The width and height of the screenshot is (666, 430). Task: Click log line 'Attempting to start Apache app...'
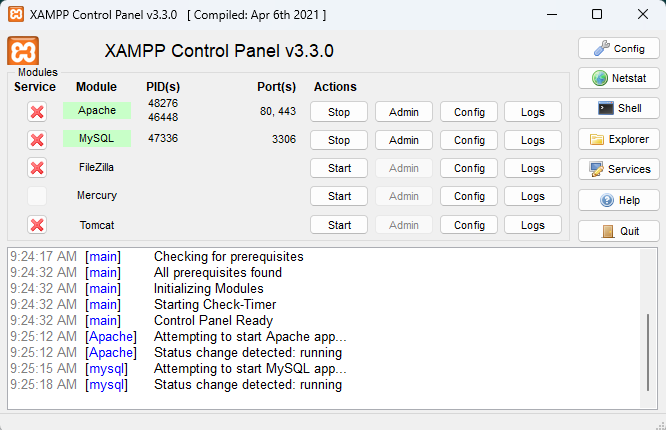250,337
